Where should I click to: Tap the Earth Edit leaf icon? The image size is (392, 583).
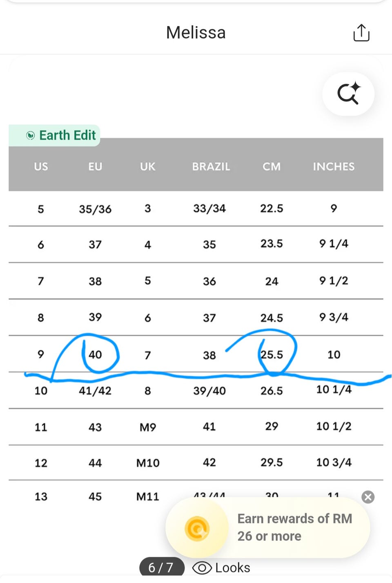click(x=30, y=135)
